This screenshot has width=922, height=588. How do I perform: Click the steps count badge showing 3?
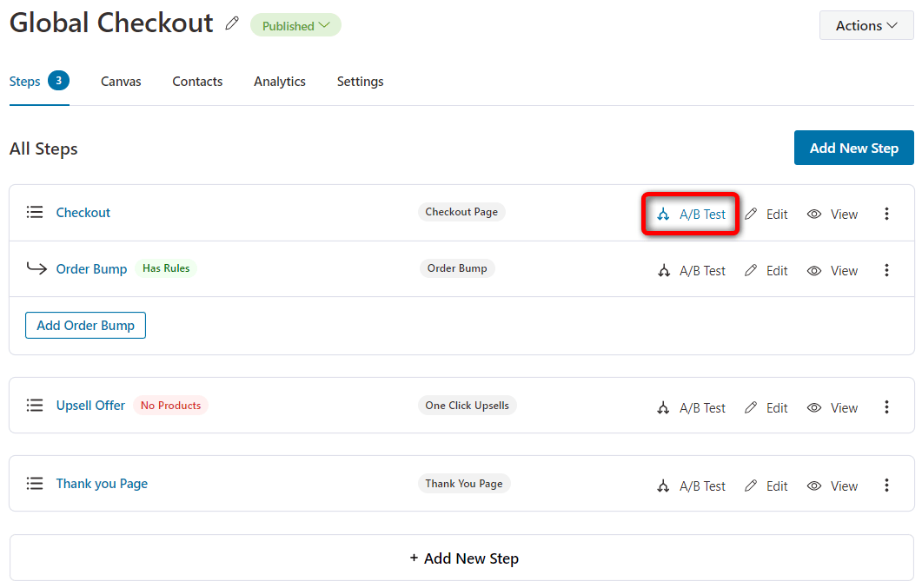[59, 81]
